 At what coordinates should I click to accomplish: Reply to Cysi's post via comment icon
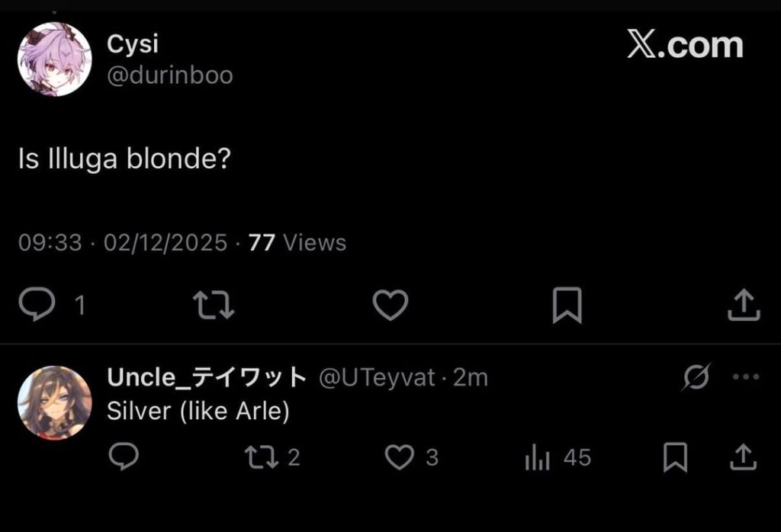[37, 305]
